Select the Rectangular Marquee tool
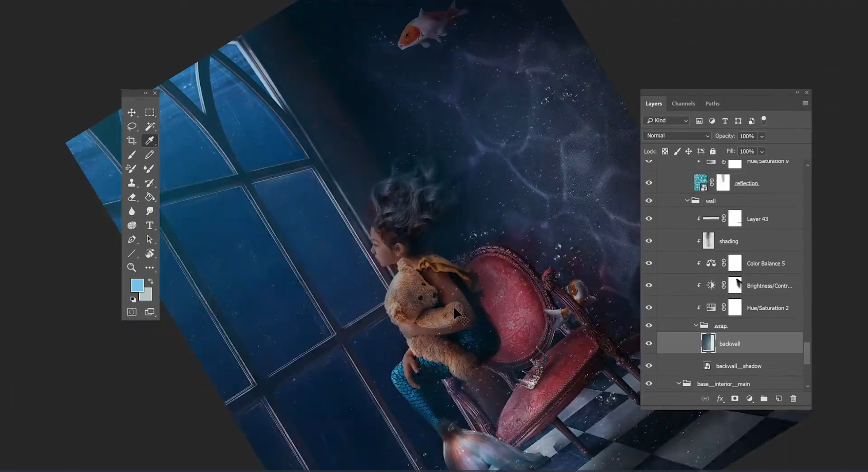868x472 pixels. point(150,112)
